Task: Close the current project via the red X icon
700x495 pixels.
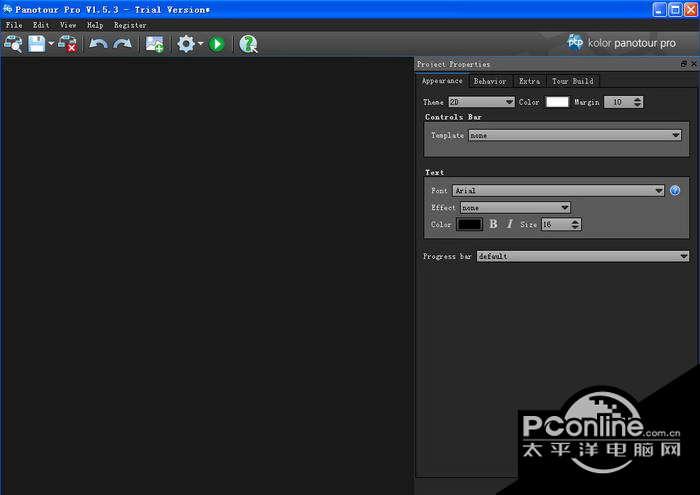Action: click(68, 44)
